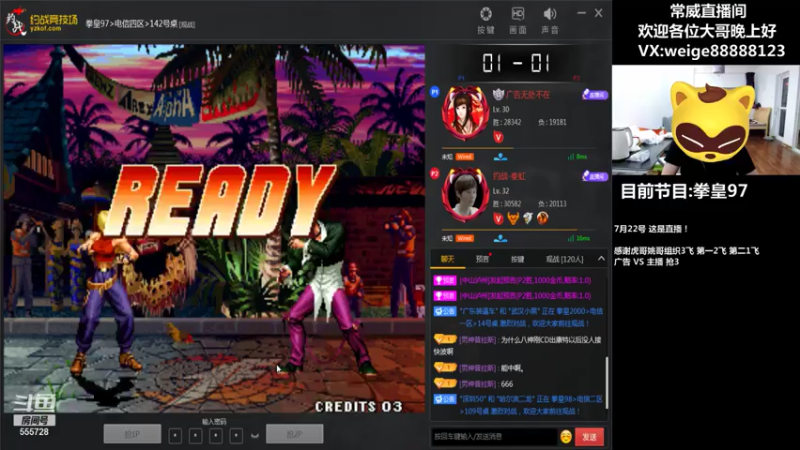Send the message with the 发送 button

tap(589, 437)
